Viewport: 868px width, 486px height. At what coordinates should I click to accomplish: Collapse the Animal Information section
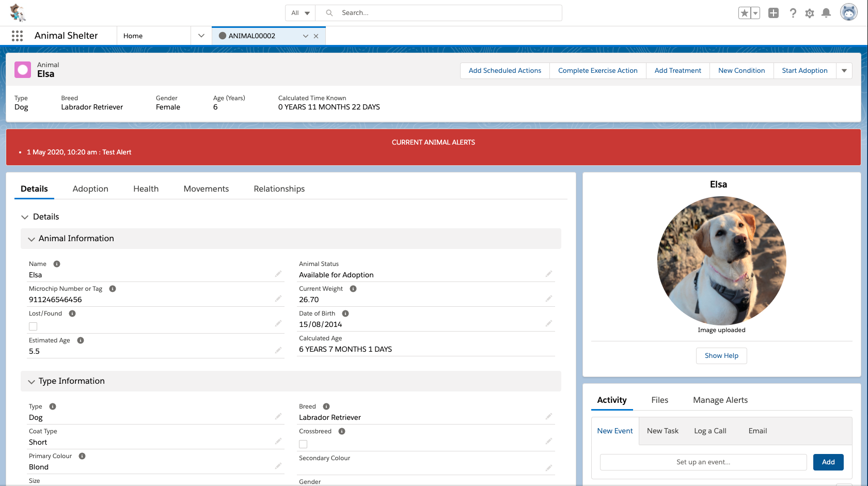point(31,239)
